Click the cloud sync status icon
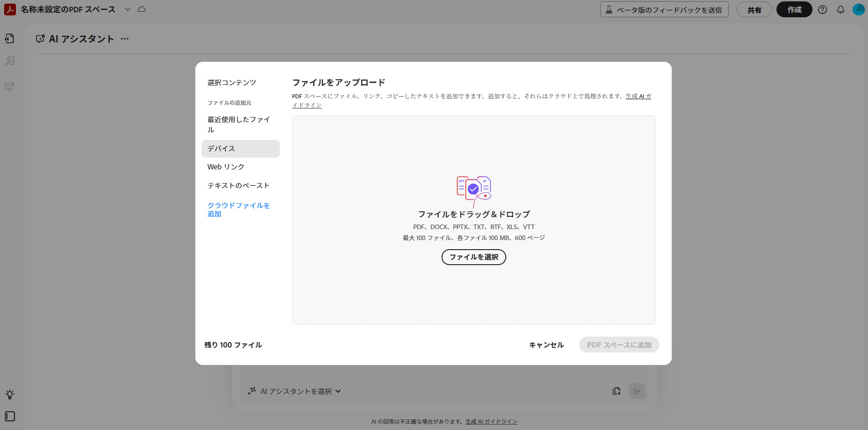This screenshot has width=868, height=430. 142,10
